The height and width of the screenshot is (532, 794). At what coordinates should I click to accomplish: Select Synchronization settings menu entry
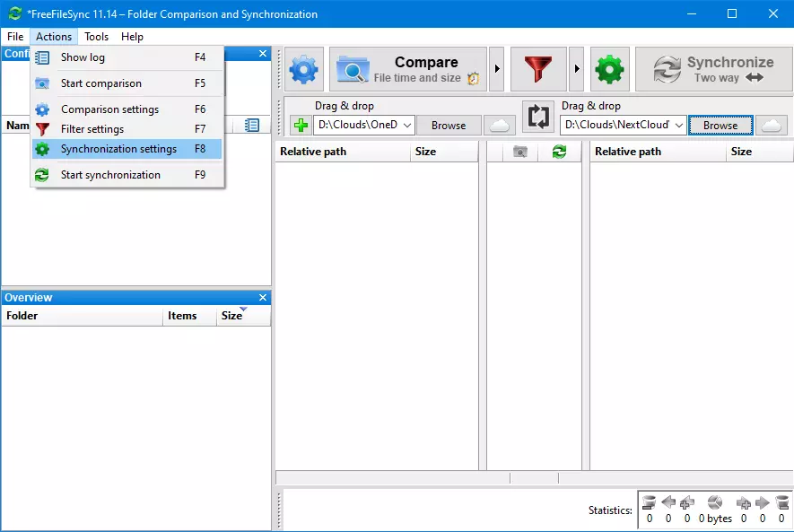[x=127, y=149]
